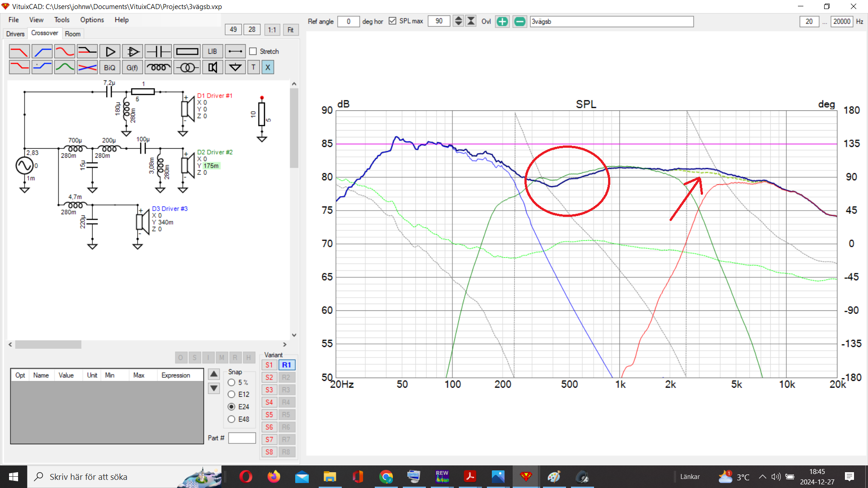Image resolution: width=868 pixels, height=488 pixels.
Task: Click the Part # input field
Action: (242, 438)
